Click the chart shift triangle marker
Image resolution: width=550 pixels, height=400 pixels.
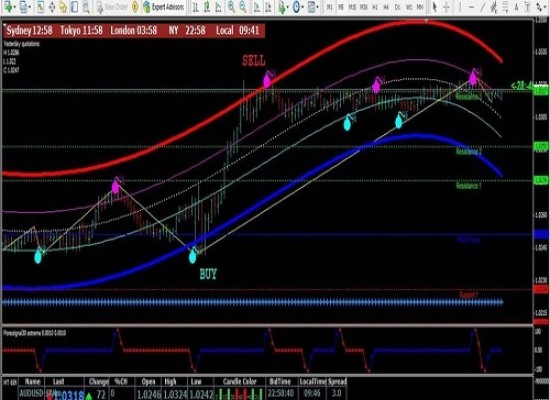[426, 21]
